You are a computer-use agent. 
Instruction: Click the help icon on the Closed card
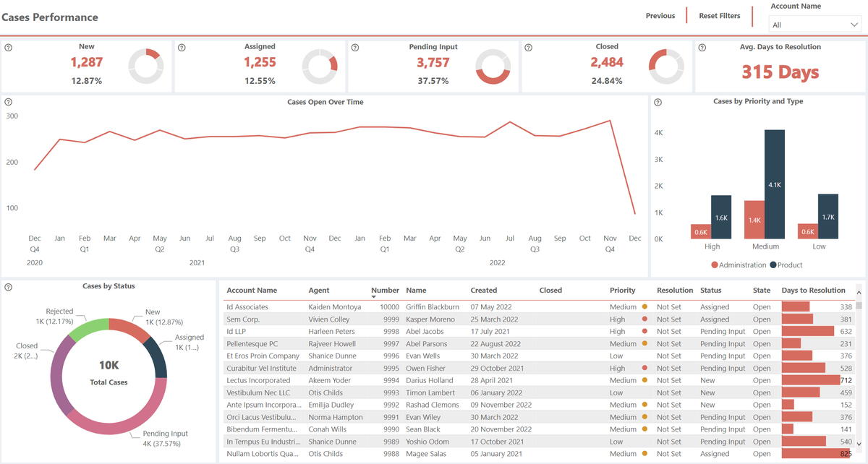528,46
